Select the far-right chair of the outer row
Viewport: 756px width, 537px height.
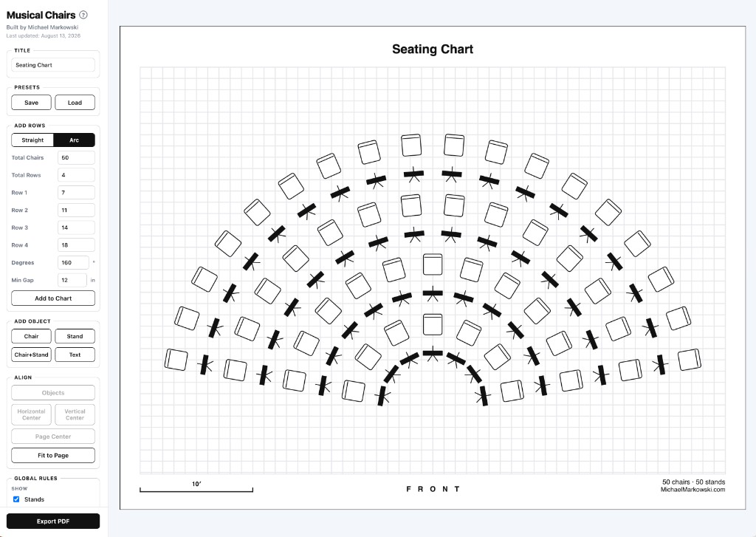click(690, 360)
